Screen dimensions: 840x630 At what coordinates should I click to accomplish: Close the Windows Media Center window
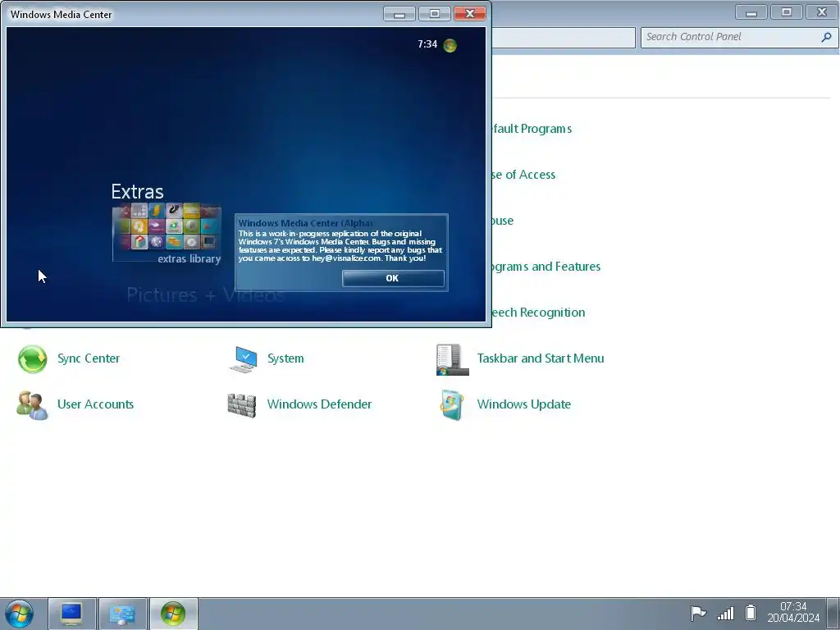click(470, 14)
